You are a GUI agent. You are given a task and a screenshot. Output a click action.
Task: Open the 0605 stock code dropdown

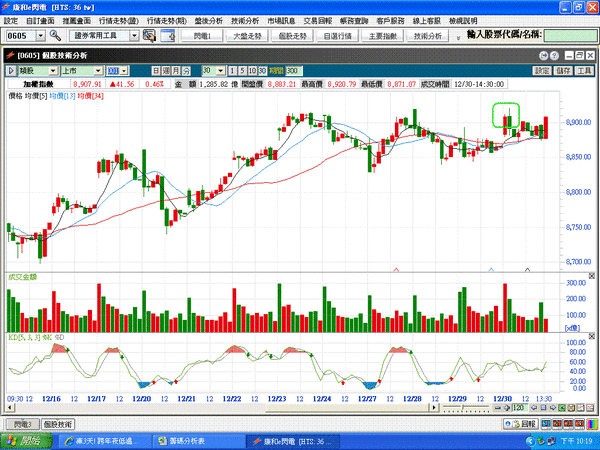[x=41, y=36]
